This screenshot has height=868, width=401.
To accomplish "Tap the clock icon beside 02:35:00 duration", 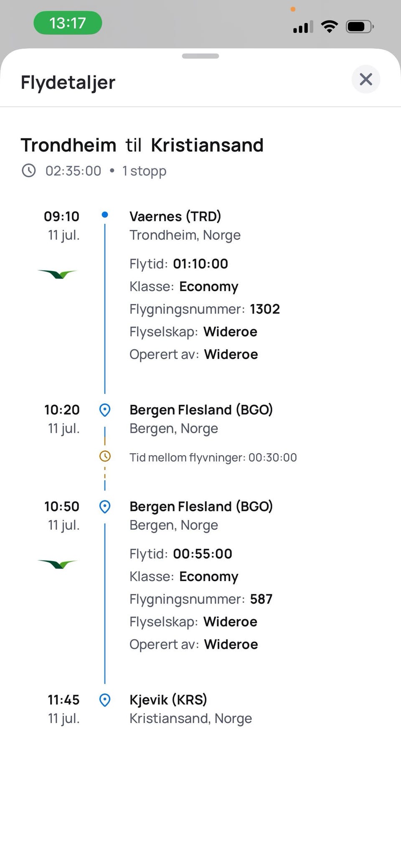I will point(29,170).
